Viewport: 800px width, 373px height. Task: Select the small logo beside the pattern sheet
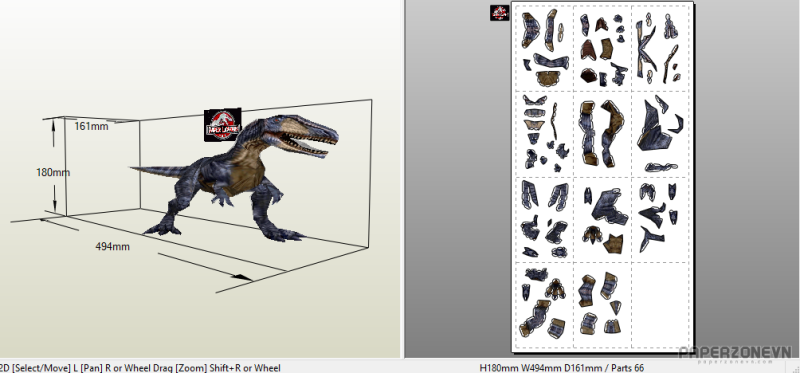coord(499,13)
